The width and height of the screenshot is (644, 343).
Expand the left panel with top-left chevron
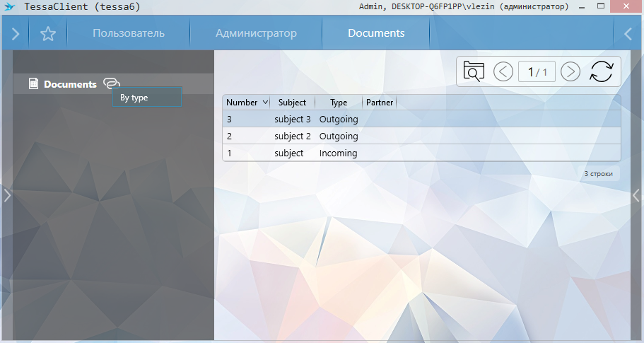[15, 34]
